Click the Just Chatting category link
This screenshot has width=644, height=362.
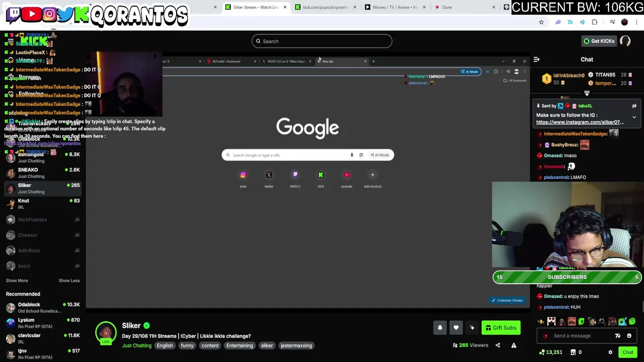click(x=136, y=345)
